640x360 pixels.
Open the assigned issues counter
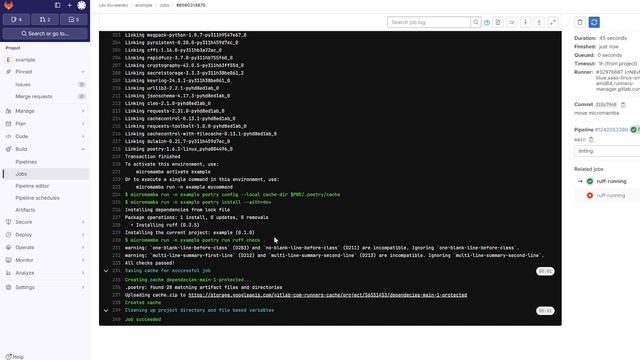(17, 19)
